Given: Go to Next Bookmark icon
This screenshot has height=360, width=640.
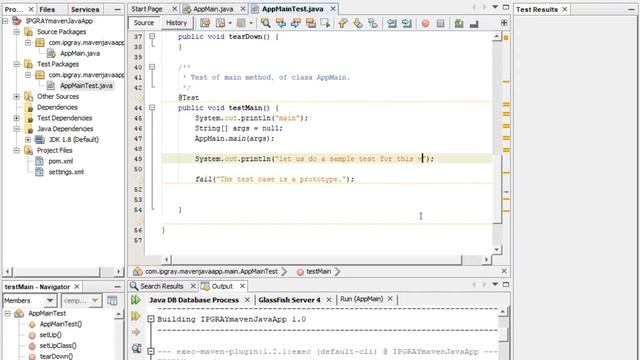Looking at the screenshot, I should click(358, 23).
